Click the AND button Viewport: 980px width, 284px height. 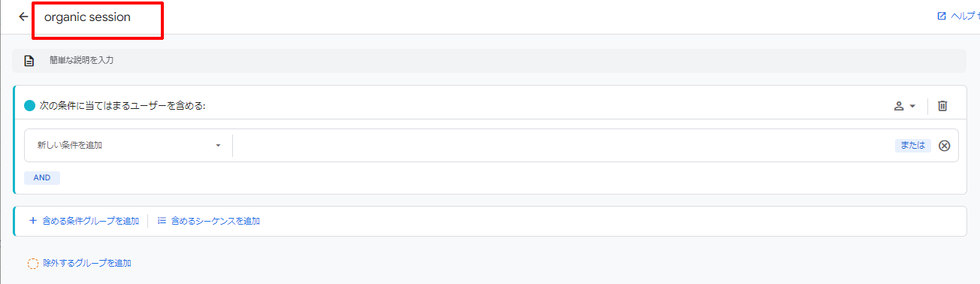click(42, 178)
